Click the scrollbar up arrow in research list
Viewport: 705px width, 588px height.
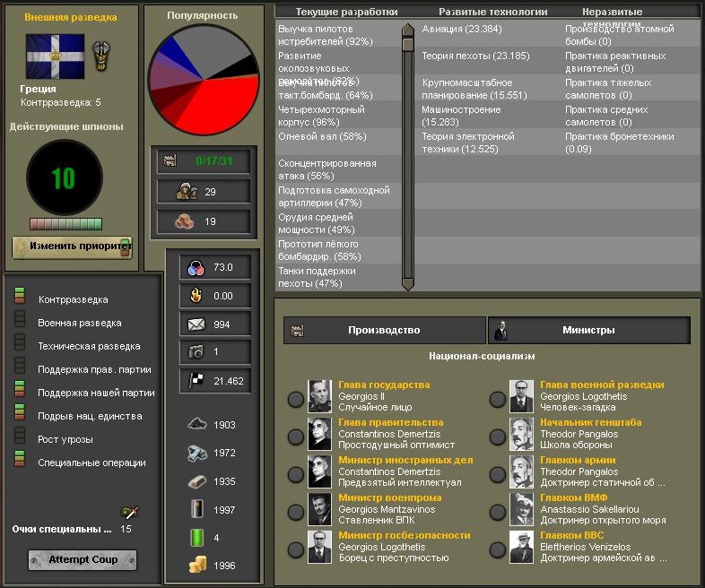[x=408, y=30]
